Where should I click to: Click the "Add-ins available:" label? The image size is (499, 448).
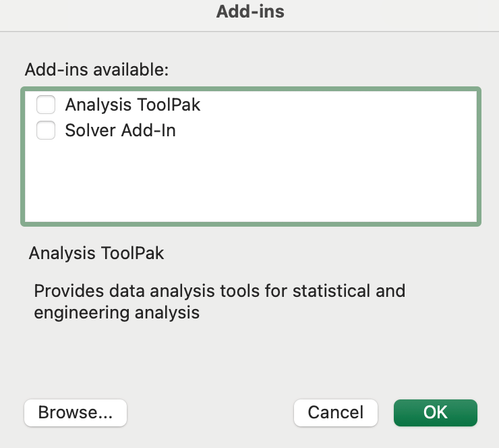pyautogui.click(x=96, y=69)
